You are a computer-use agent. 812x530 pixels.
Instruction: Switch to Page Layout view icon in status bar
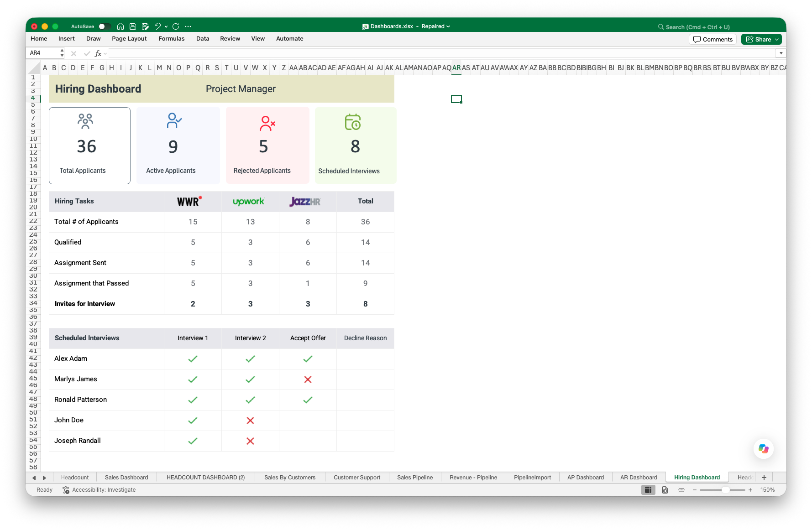(665, 490)
